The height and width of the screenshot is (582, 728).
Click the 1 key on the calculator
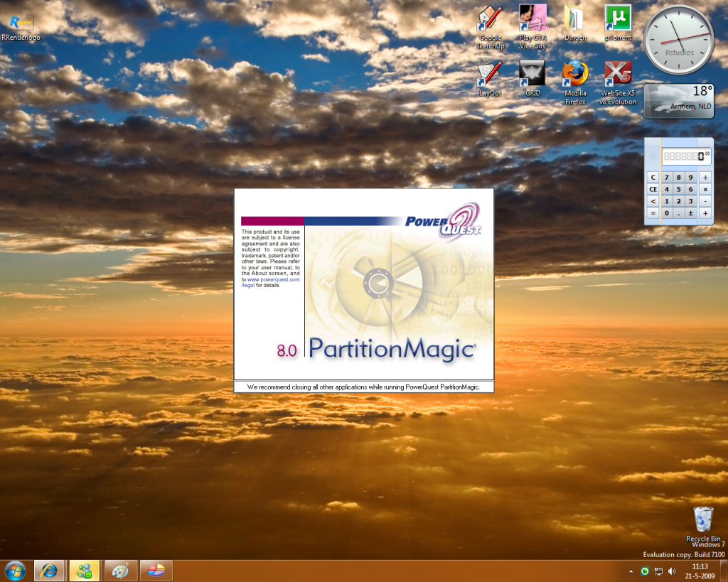(667, 201)
